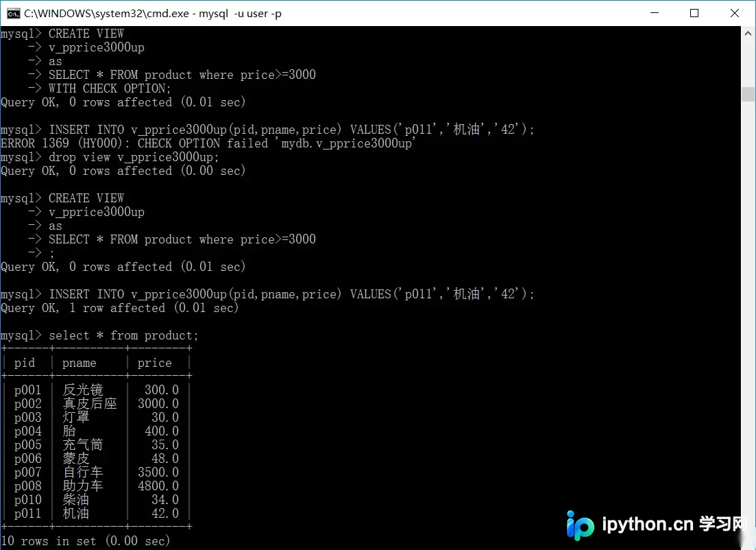
Task: Click product name '自行车'
Action: point(82,473)
